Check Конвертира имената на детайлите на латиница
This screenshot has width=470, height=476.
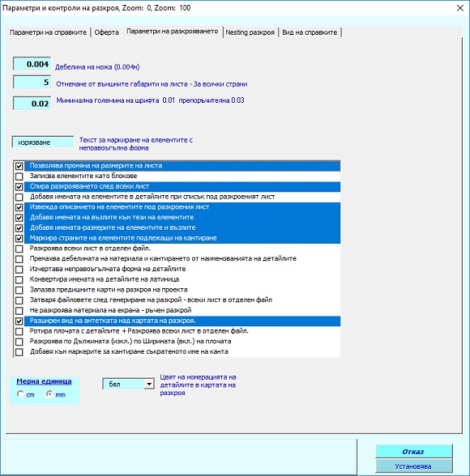[x=19, y=279]
